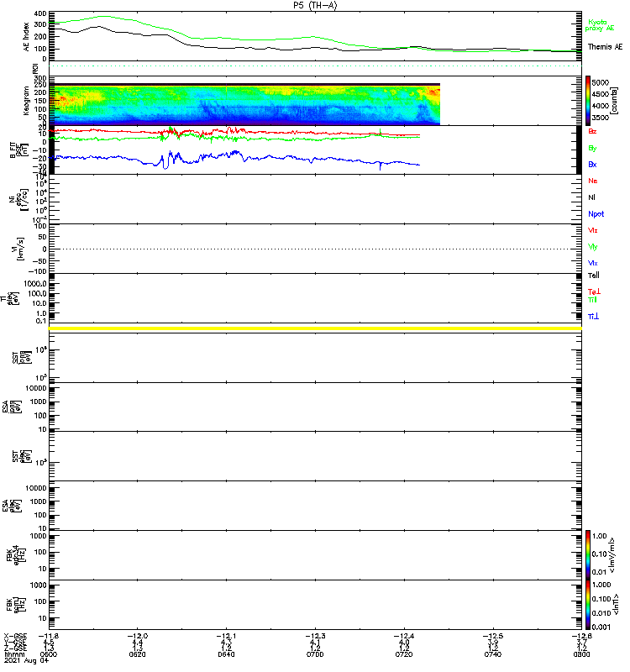Click the green dotted ROI line
Screen dimensions: 630x672
(315, 66)
